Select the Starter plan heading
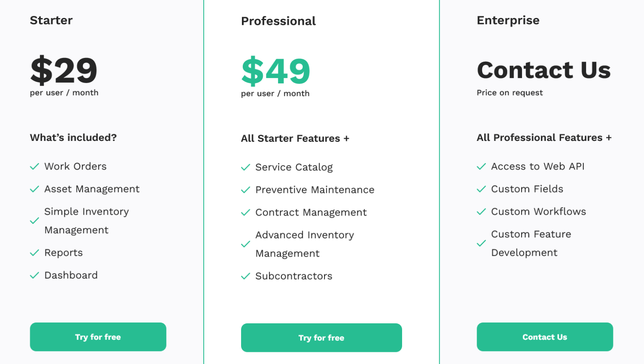The width and height of the screenshot is (644, 364). click(x=51, y=20)
